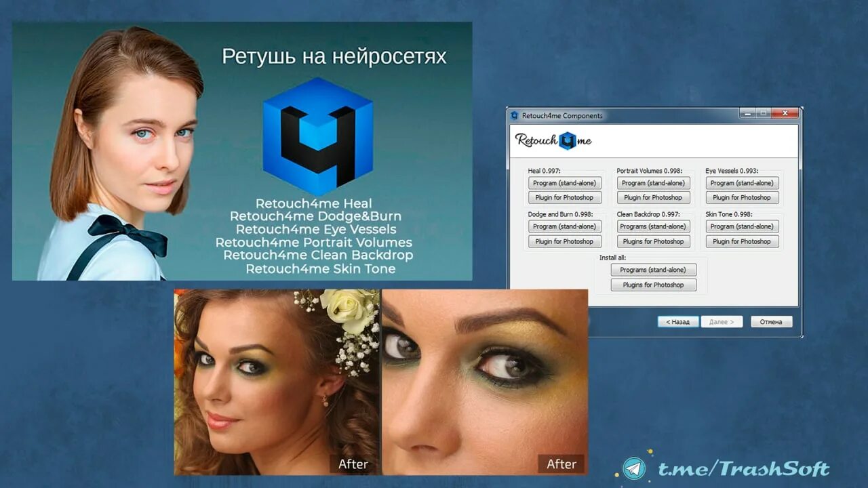The height and width of the screenshot is (488, 868).
Task: Click the 'Skin Tone 0.998:' label
Action: [x=729, y=214]
